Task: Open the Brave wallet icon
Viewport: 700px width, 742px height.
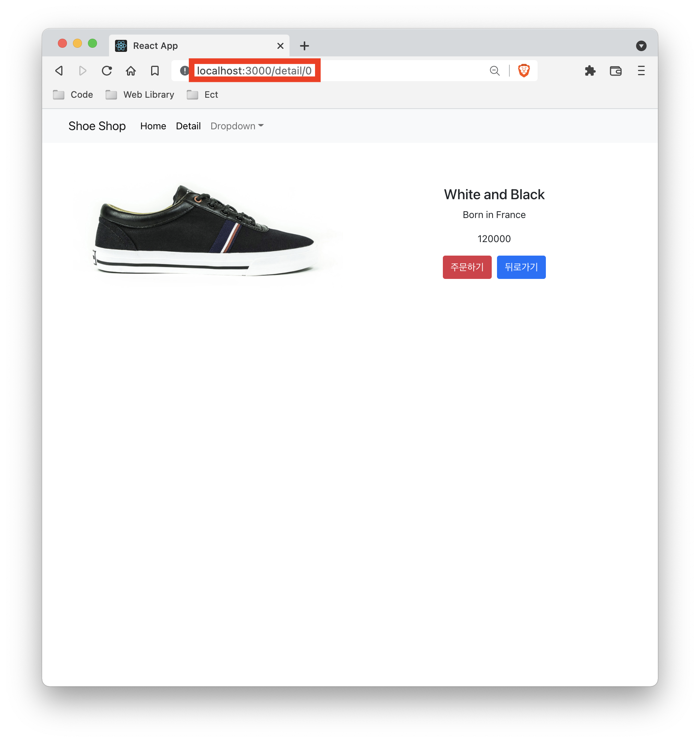Action: pos(616,71)
